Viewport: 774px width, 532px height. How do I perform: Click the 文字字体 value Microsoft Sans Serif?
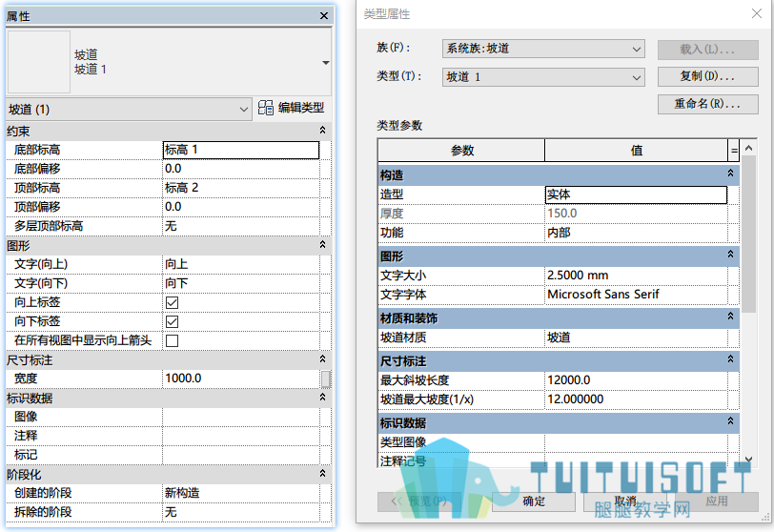click(636, 295)
